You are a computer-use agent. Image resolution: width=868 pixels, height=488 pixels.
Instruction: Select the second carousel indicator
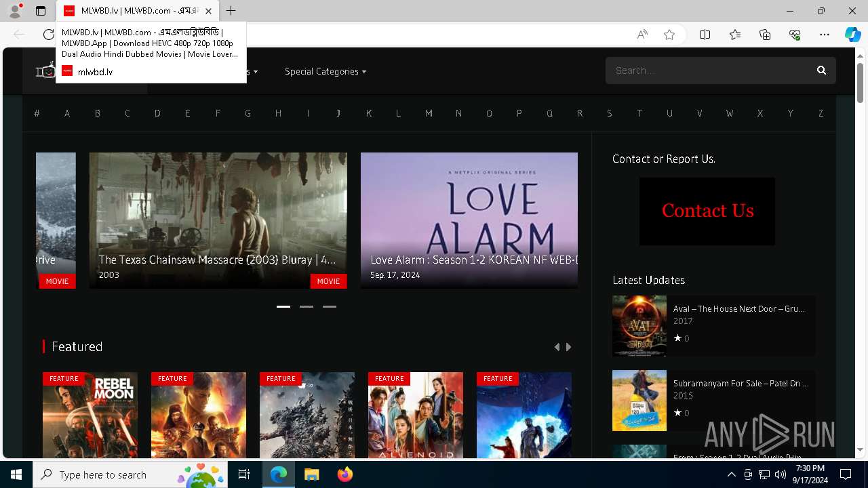(x=307, y=306)
